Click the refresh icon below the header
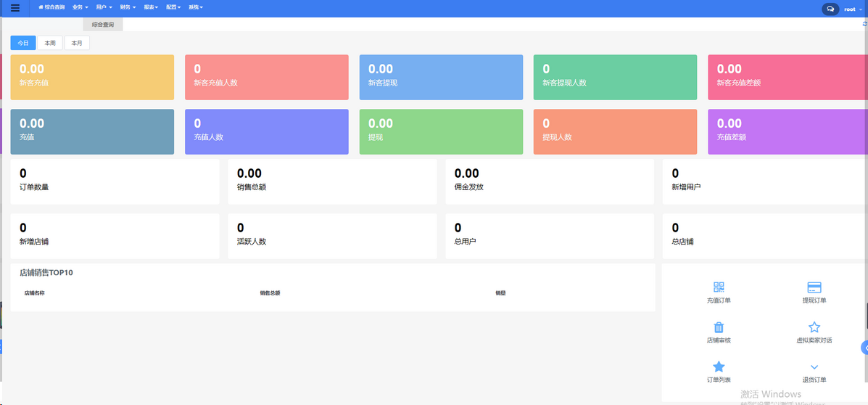Screen dimensions: 868x405 (864, 24)
